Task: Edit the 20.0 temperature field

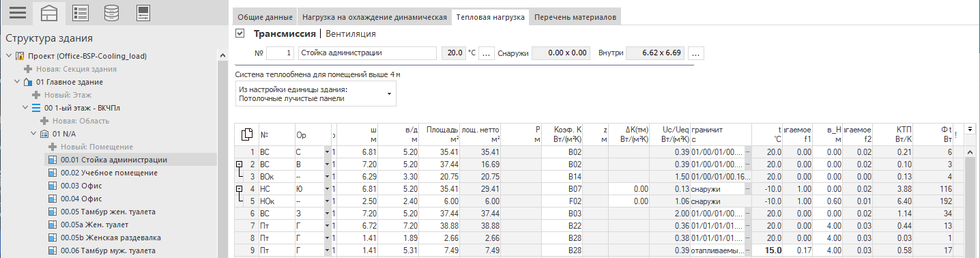Action: tap(453, 53)
